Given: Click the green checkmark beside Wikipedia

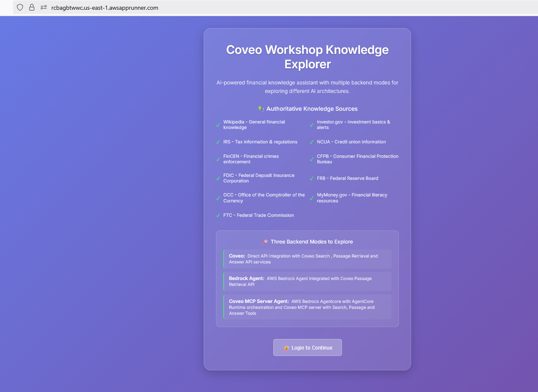Looking at the screenshot, I should coord(218,124).
